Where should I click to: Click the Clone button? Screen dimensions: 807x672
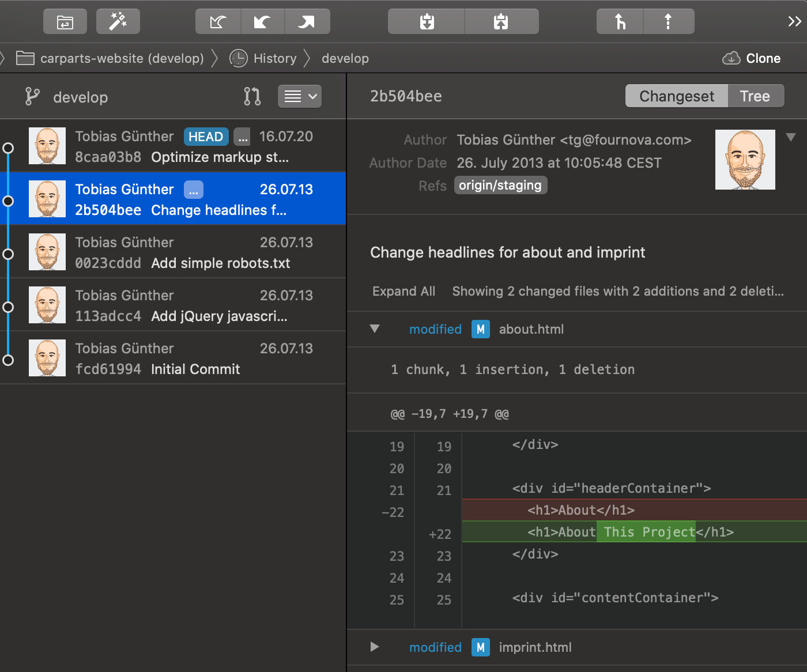(752, 58)
